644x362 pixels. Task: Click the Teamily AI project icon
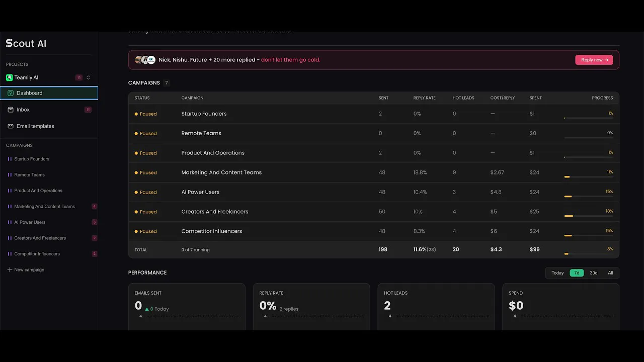[9, 77]
